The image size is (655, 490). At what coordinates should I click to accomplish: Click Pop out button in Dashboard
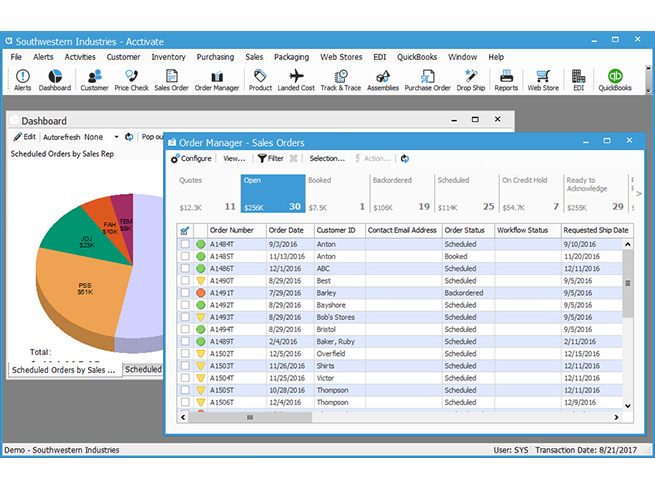[152, 137]
